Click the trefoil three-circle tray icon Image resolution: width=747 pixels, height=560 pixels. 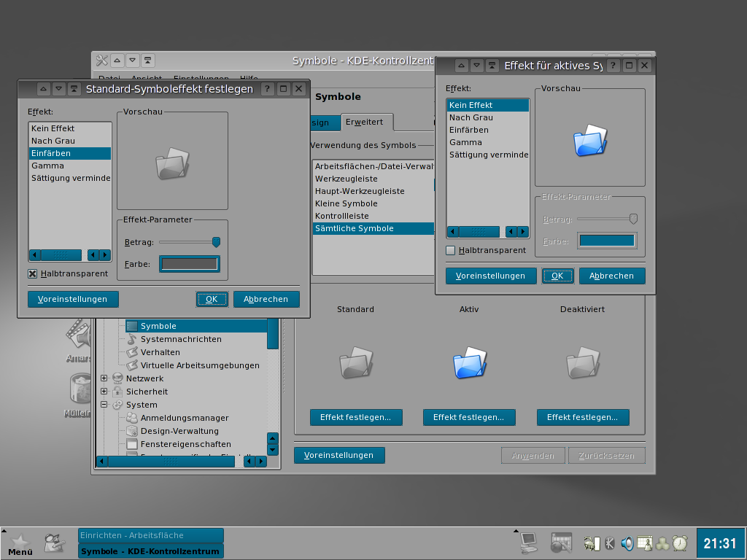(x=662, y=543)
